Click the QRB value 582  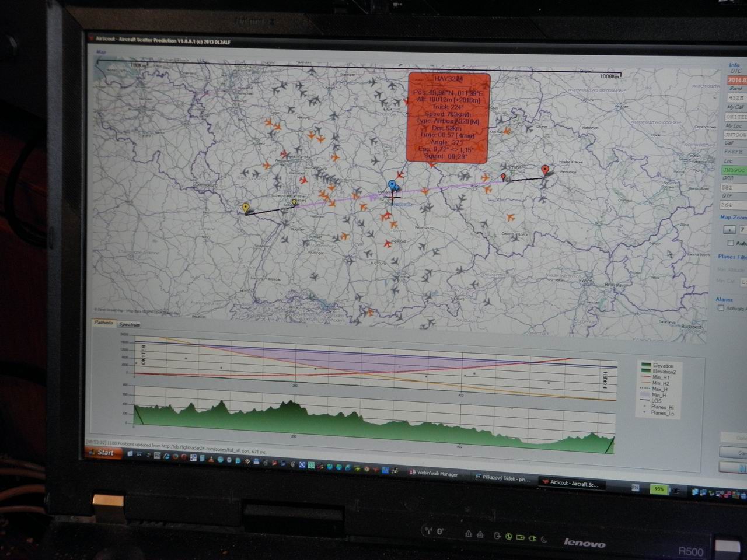[x=734, y=188]
